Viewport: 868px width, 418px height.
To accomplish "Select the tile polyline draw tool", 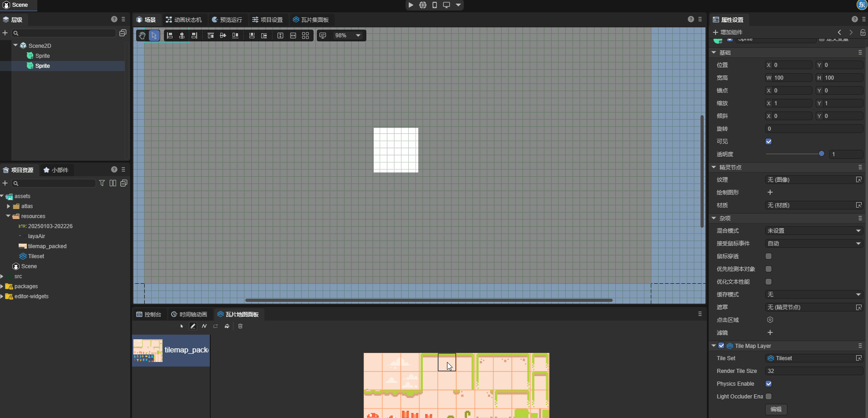I will [x=204, y=326].
